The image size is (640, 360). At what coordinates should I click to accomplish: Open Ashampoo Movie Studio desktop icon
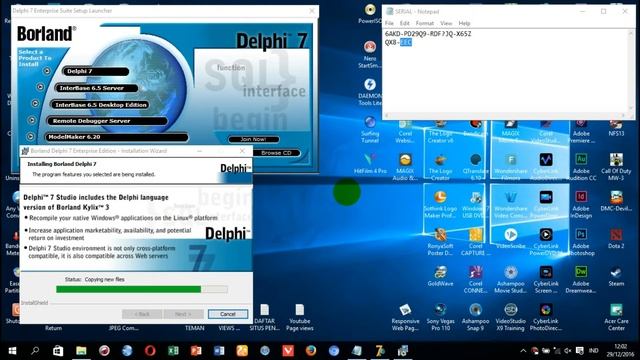(511, 279)
